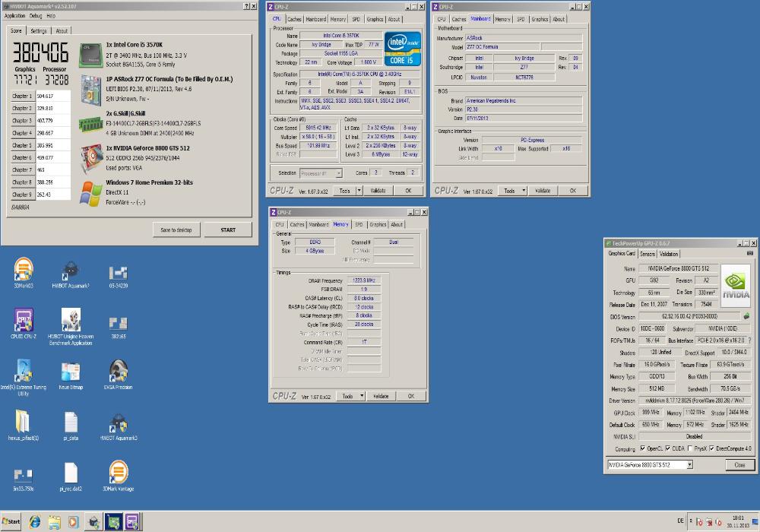Click the Chapter 9 button in Aquamark

[22, 195]
